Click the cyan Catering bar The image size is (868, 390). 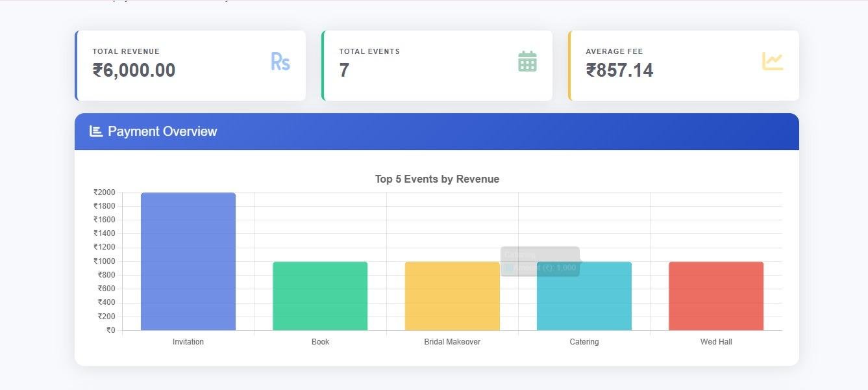pos(584,302)
